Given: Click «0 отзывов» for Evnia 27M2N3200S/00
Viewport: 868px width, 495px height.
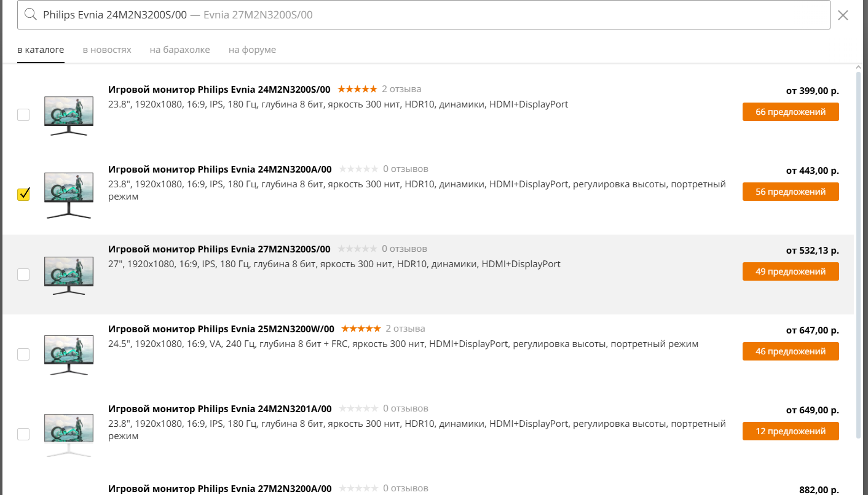Looking at the screenshot, I should (x=404, y=249).
